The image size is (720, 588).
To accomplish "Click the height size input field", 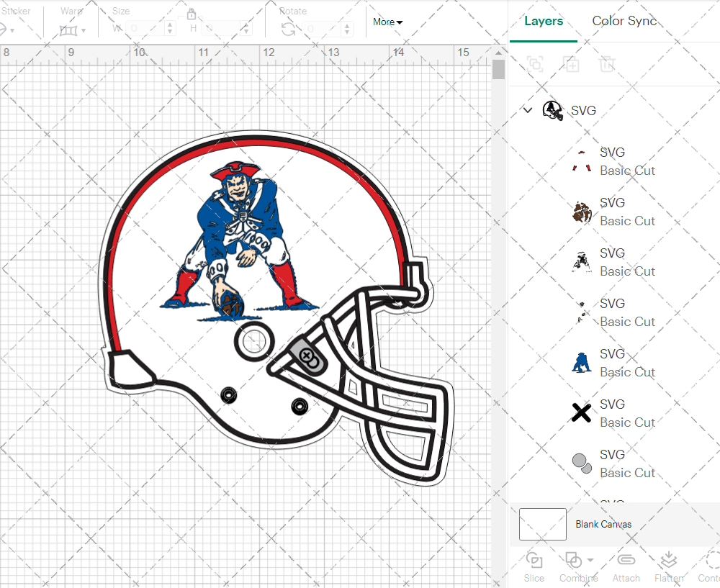I will pos(221,29).
